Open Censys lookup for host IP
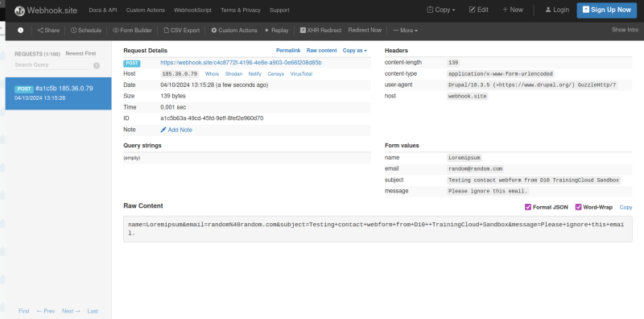 pyautogui.click(x=275, y=74)
